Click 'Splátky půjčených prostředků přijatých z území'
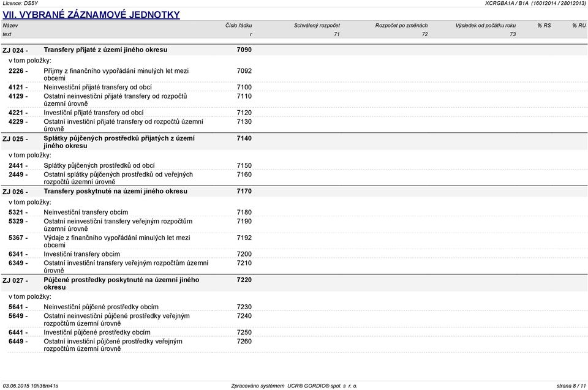 coord(119,138)
